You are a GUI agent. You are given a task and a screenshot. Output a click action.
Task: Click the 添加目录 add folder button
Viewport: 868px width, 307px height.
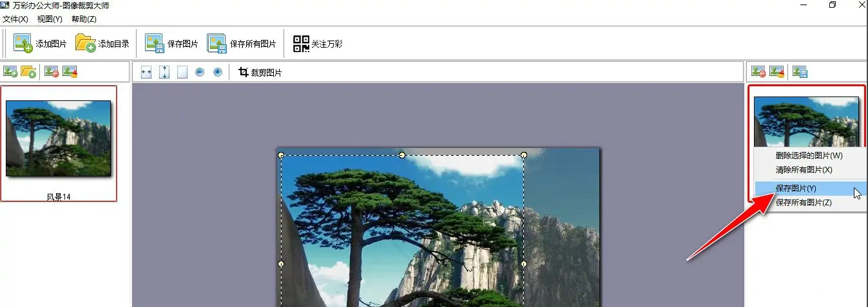[102, 44]
